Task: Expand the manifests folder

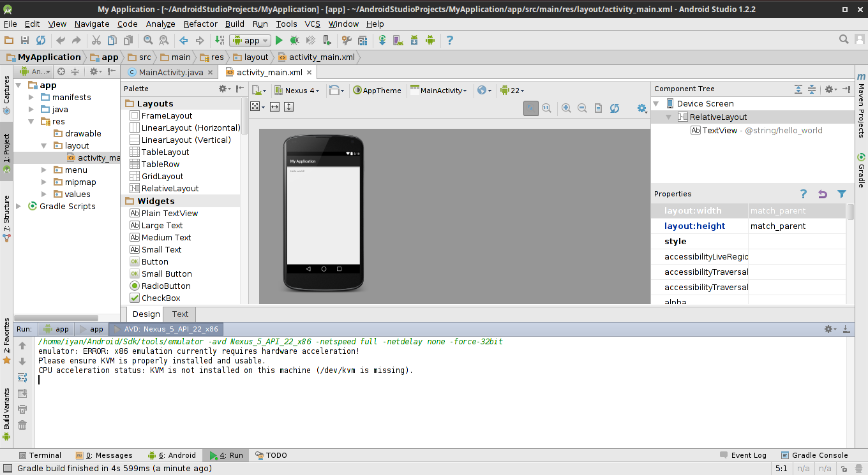Action: [32, 98]
